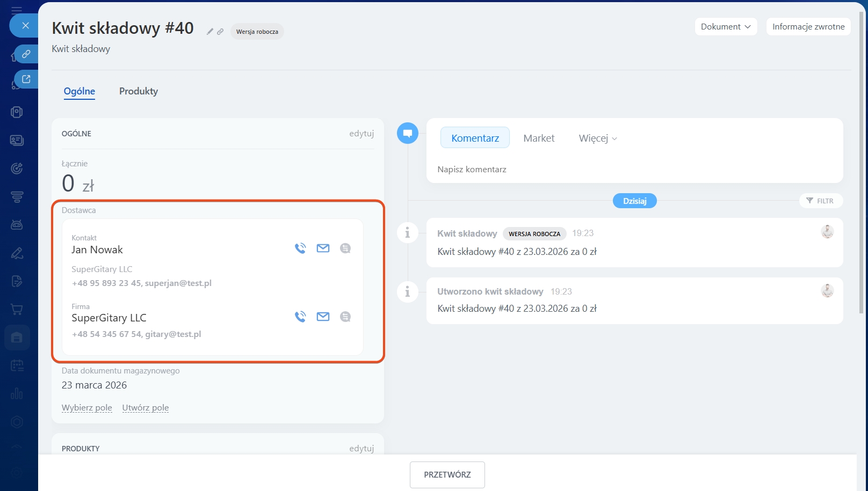Click the Informacje zwrotne button
868x491 pixels.
click(x=808, y=27)
